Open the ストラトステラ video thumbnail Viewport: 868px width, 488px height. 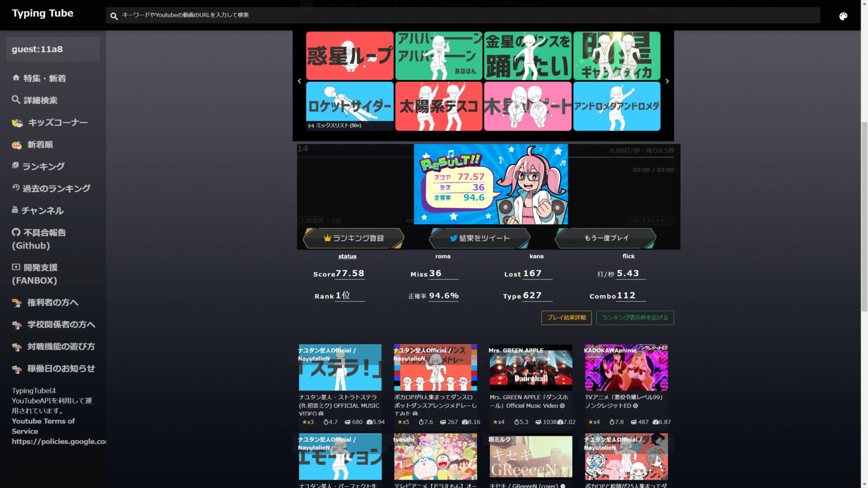pos(340,367)
